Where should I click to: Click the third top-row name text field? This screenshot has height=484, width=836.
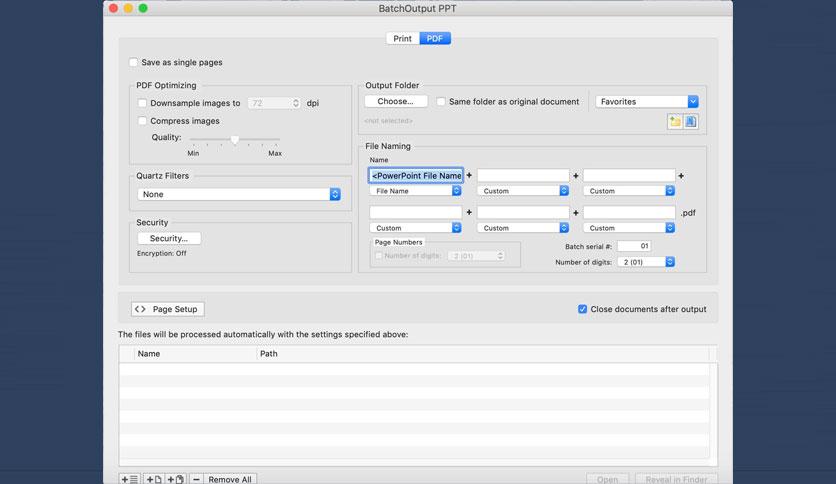(x=629, y=175)
